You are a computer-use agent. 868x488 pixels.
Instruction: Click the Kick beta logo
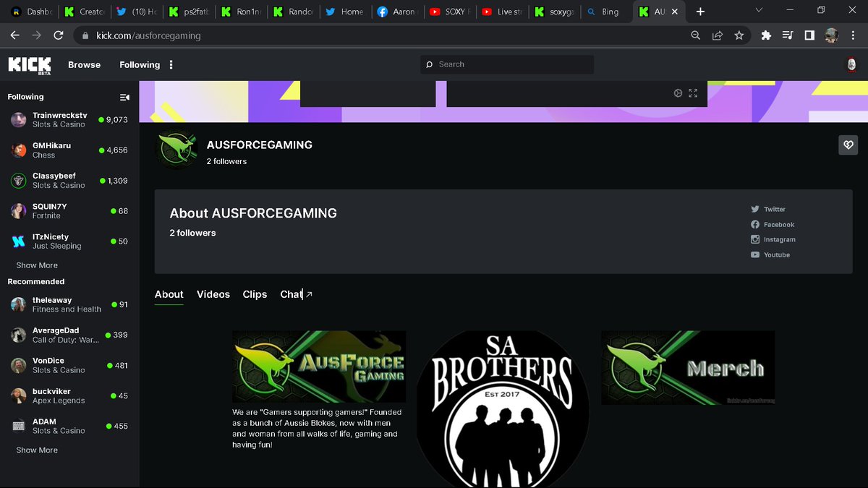(x=29, y=64)
